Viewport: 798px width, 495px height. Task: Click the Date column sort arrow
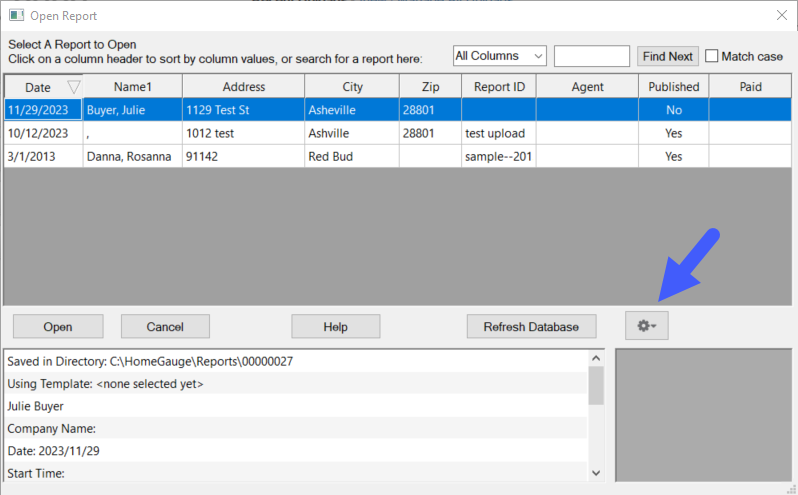coord(73,87)
